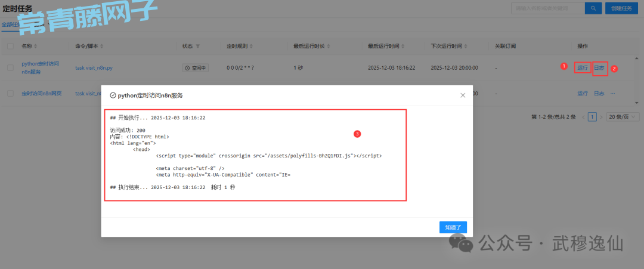Click the next page arrow in pagination
Image resolution: width=644 pixels, height=269 pixels.
[x=601, y=117]
